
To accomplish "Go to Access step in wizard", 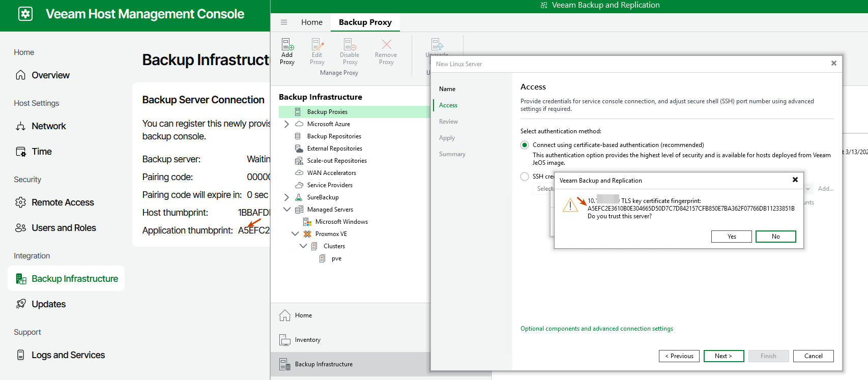I will [448, 105].
